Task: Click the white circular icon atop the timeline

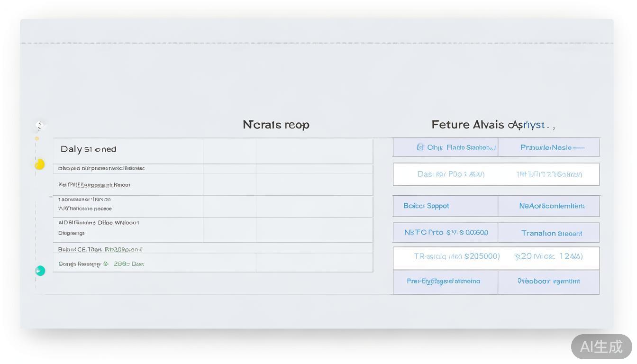Action: coord(40,126)
